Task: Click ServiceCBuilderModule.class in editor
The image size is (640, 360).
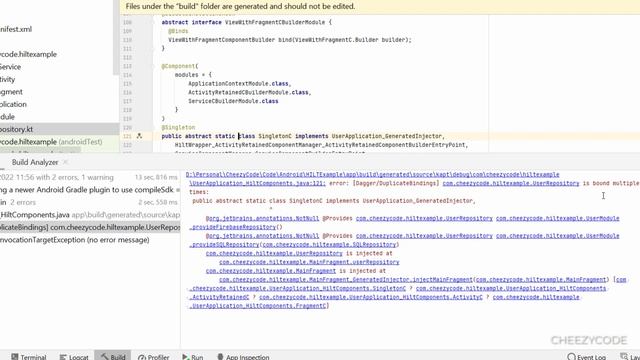Action: [233, 101]
